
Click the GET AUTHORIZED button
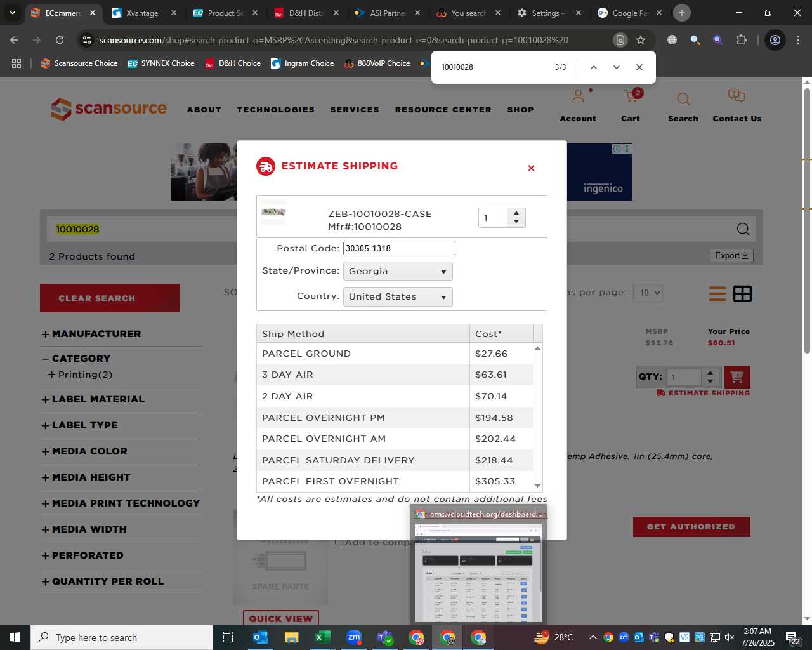[691, 527]
